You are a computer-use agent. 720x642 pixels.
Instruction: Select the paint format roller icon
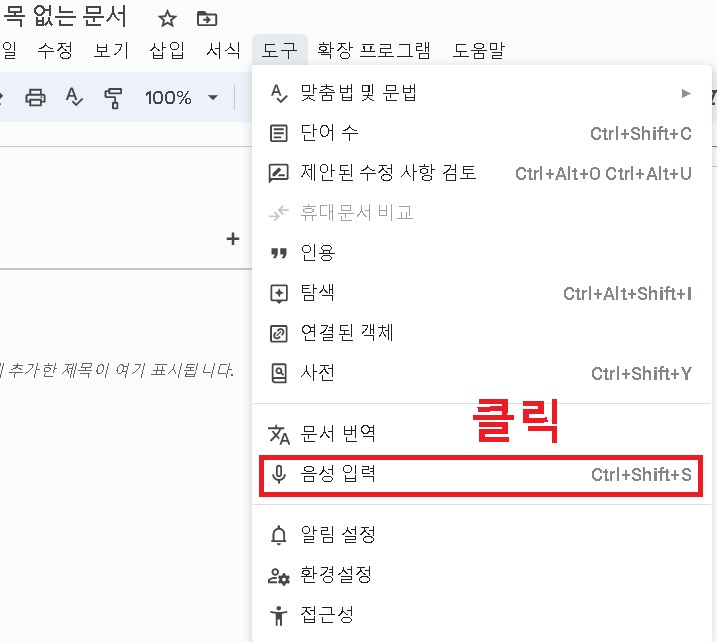point(113,98)
